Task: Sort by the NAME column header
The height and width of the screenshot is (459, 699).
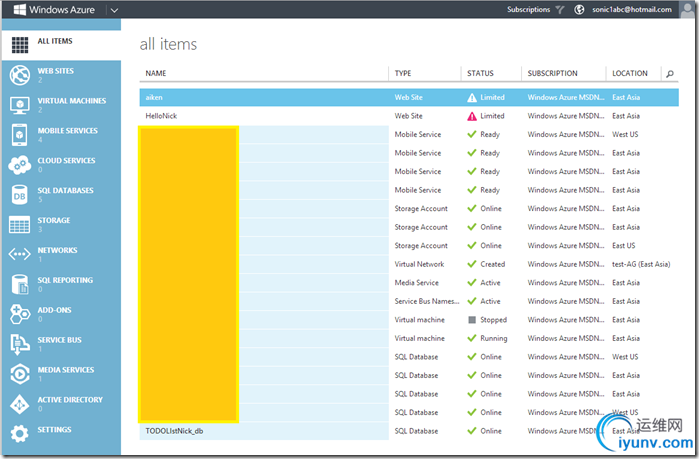Action: click(156, 74)
